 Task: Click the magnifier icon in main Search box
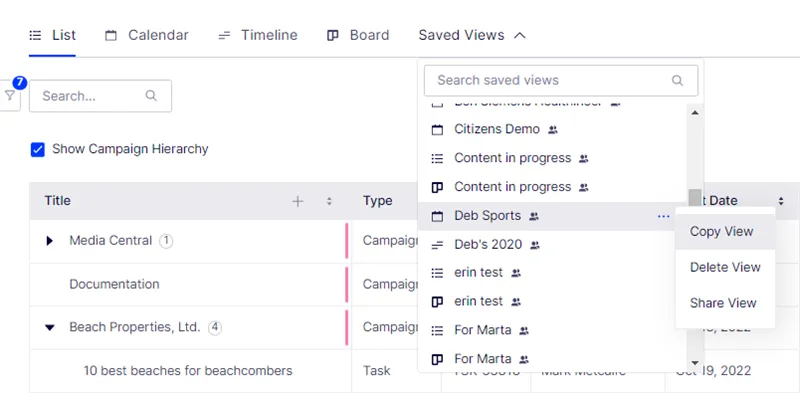151,95
